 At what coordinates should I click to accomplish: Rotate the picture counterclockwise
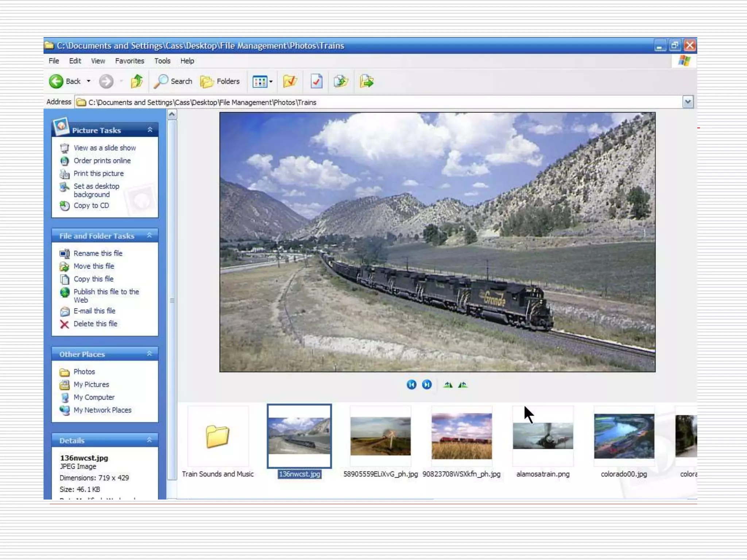[x=462, y=385]
